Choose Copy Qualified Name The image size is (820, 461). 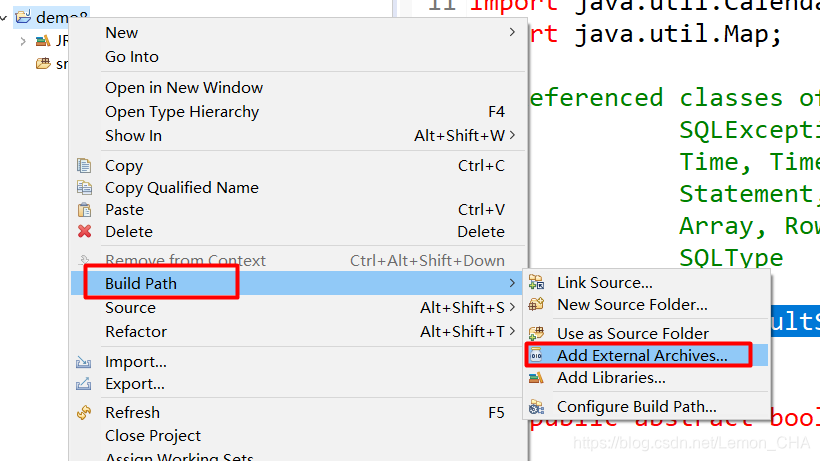click(x=298, y=188)
